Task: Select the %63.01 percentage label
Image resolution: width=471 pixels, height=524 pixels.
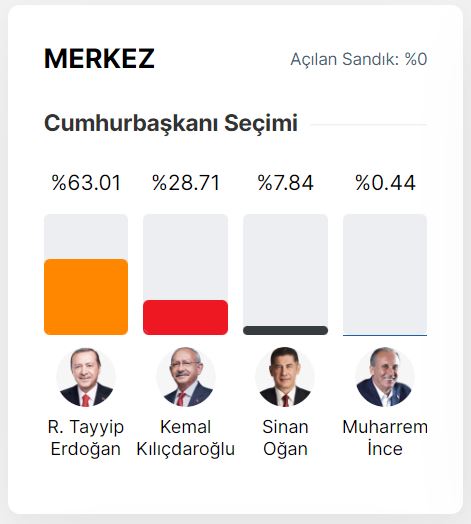Action: [86, 183]
